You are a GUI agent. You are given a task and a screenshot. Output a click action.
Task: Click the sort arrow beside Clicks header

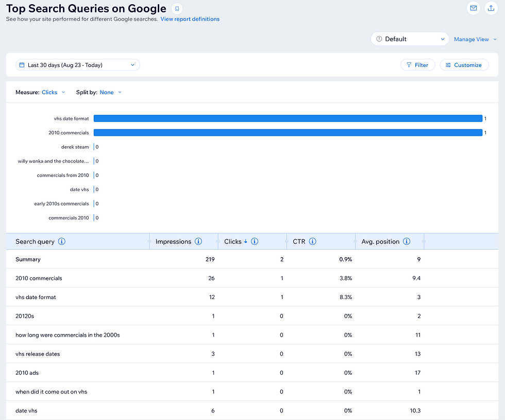pyautogui.click(x=246, y=241)
